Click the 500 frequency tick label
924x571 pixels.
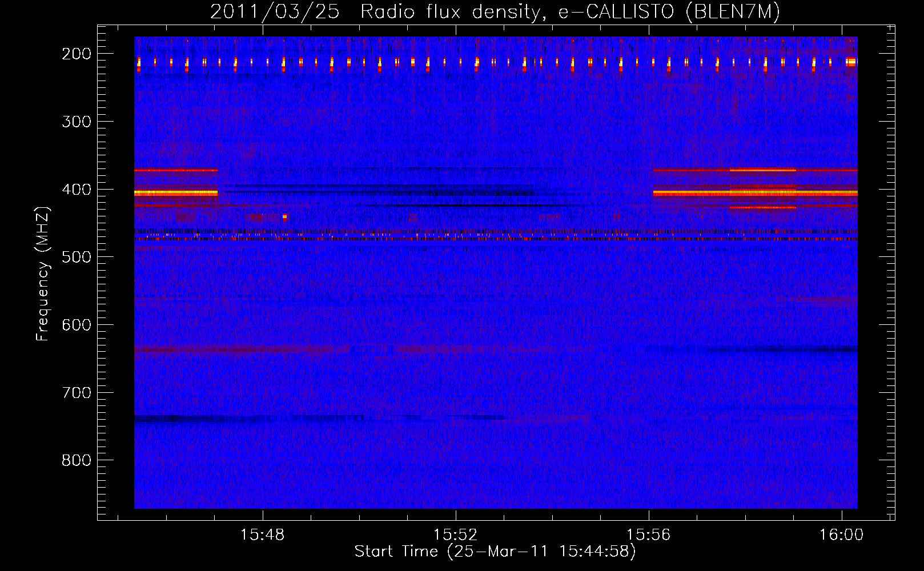tap(77, 257)
